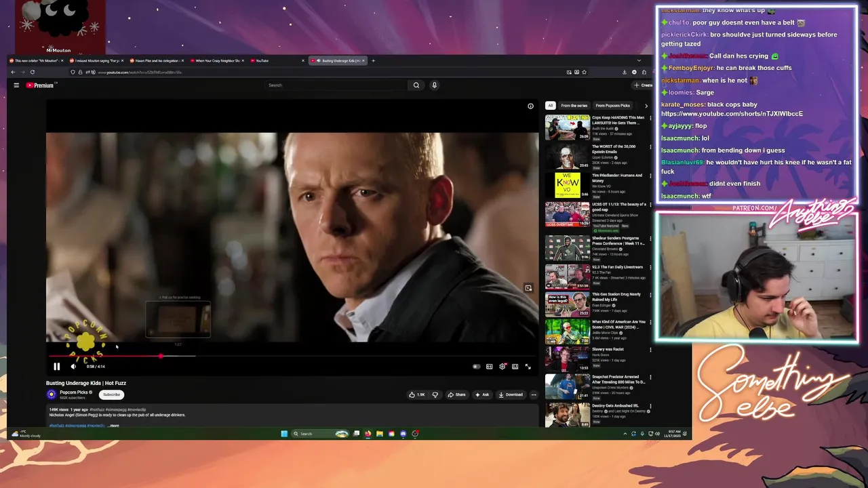Download the video

pos(511,394)
